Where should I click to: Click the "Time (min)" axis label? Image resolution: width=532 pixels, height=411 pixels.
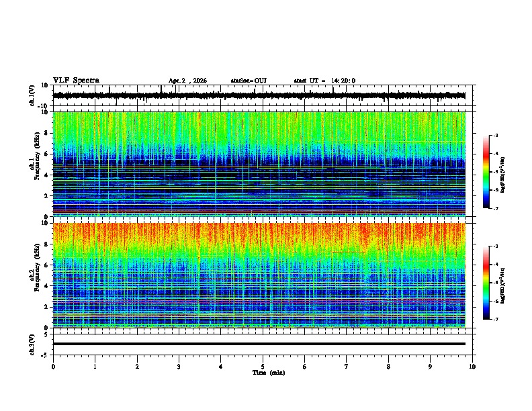[269, 373]
